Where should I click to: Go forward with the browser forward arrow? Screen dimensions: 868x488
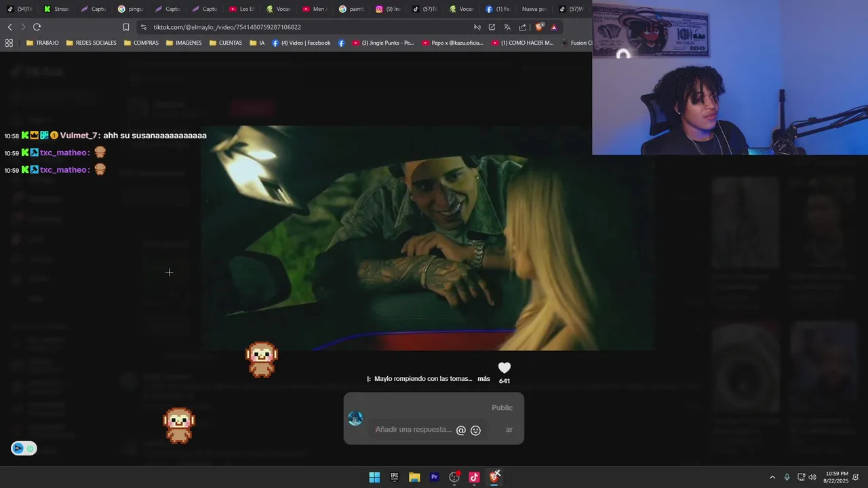click(x=23, y=27)
